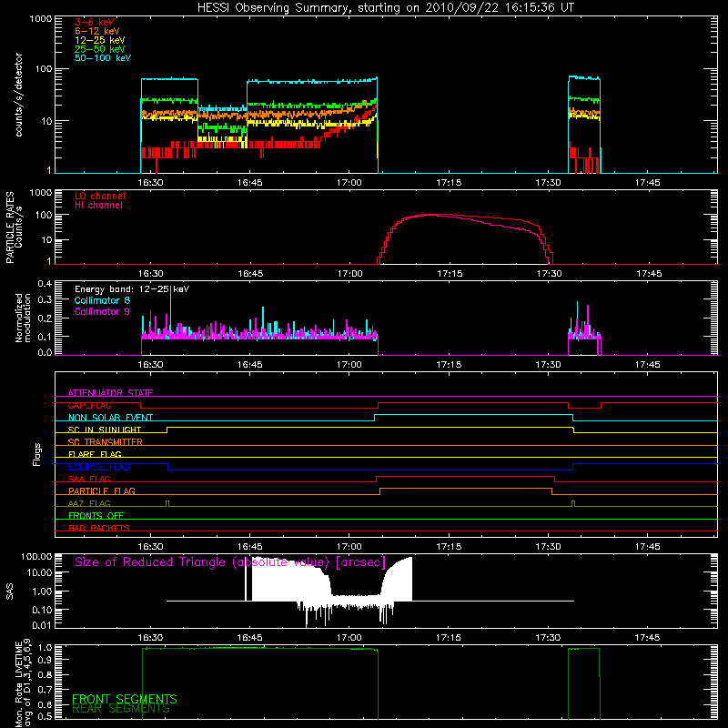Click the yellow 12-25 keV legend entry

pos(100,40)
